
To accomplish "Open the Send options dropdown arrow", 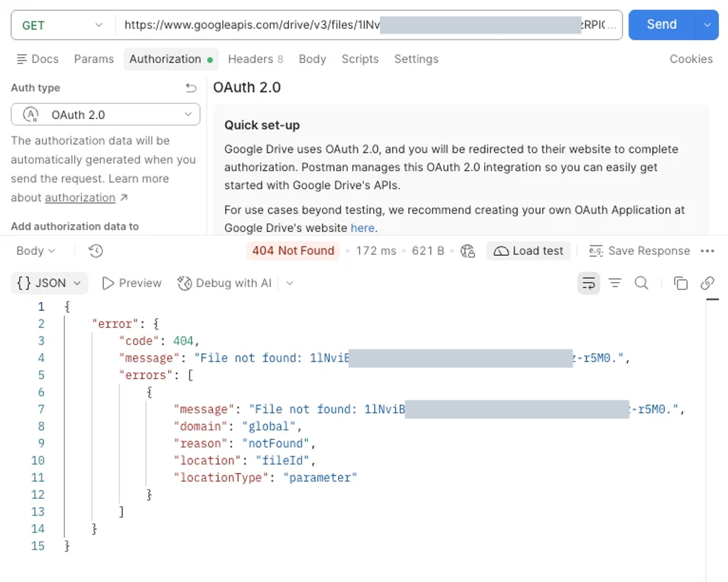I will [707, 25].
